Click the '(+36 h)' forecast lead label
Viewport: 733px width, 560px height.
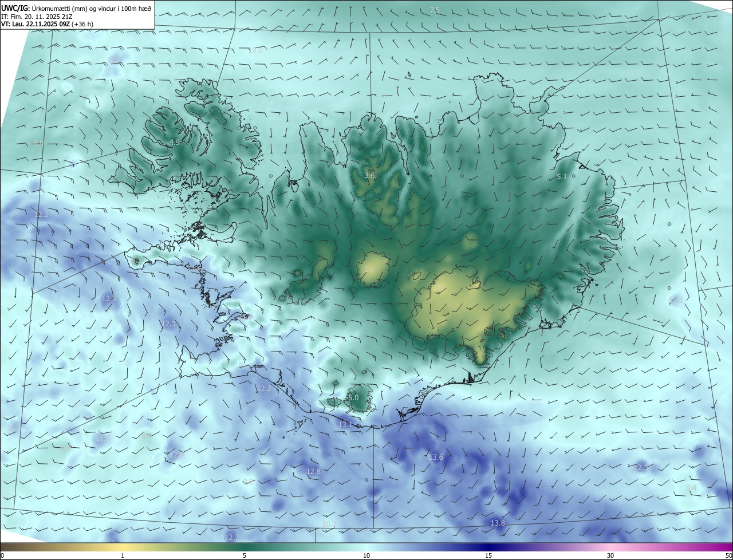(x=83, y=24)
